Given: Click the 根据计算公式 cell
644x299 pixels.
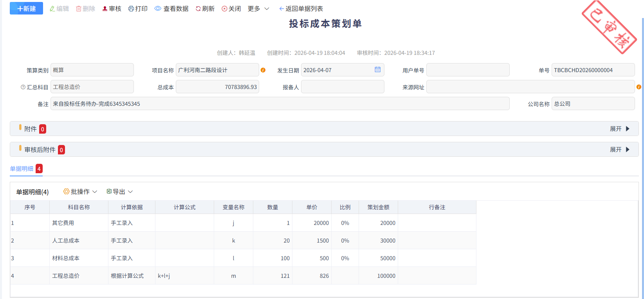Looking at the screenshot, I should coord(132,276).
